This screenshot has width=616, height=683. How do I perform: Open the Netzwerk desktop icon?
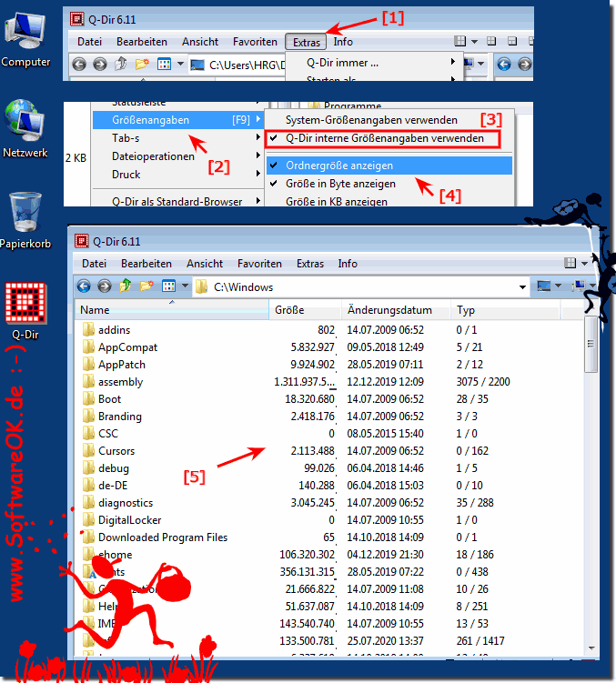point(25,129)
